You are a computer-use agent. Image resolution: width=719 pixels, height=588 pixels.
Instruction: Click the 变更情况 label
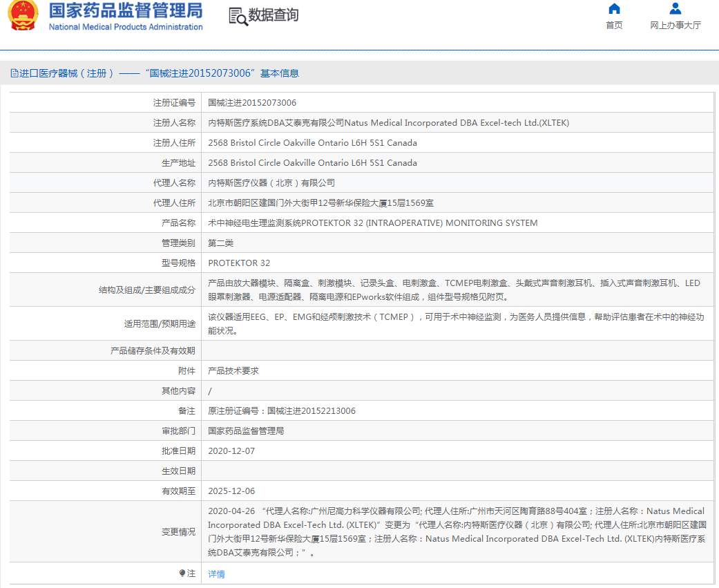pyautogui.click(x=178, y=531)
